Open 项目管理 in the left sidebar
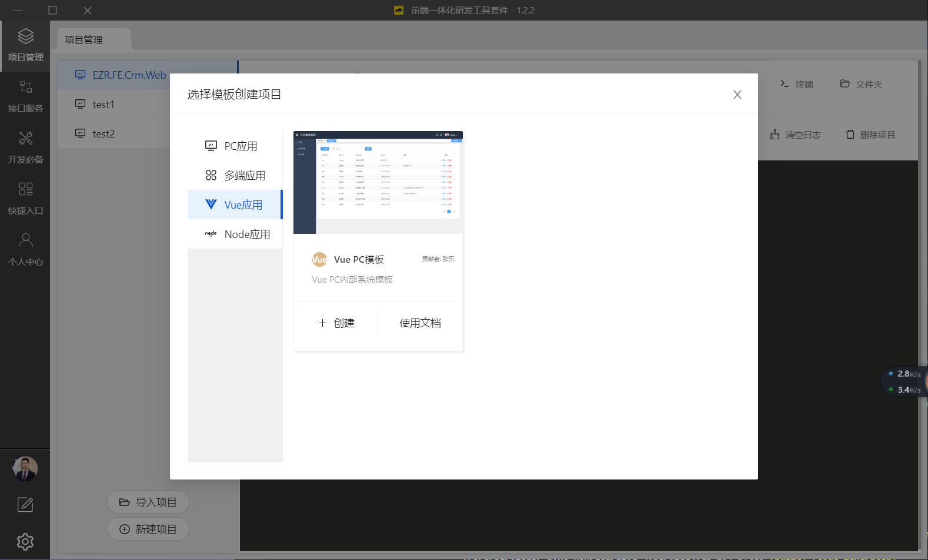This screenshot has width=928, height=560. click(25, 45)
